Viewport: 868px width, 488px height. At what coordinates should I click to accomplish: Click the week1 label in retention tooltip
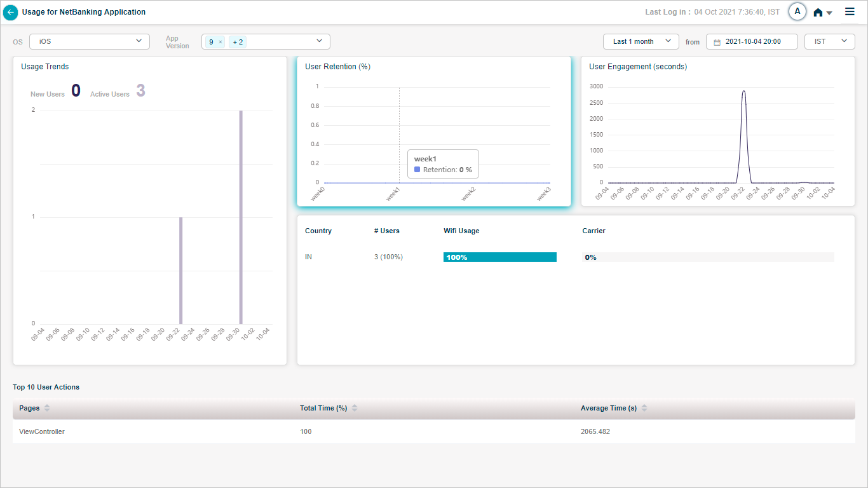point(425,159)
